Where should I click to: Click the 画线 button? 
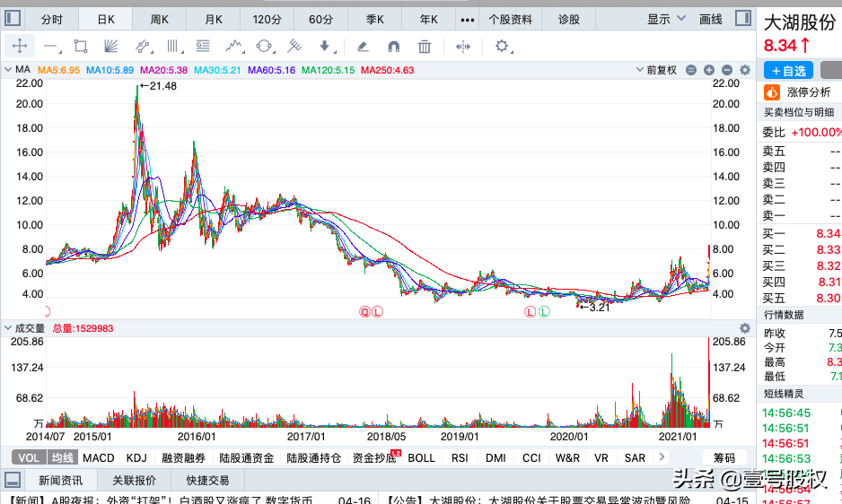tap(710, 20)
